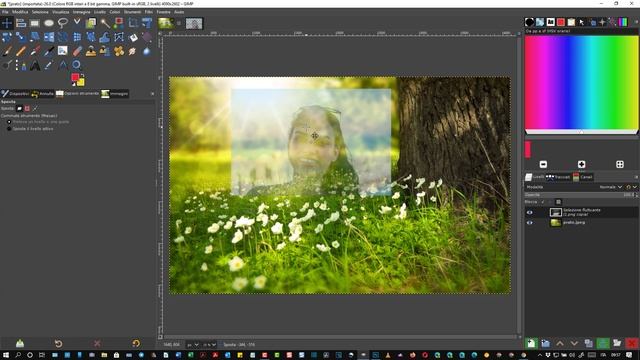Toggle the lock alpha icon in Blocca row
640x360 pixels.
(x=558, y=202)
